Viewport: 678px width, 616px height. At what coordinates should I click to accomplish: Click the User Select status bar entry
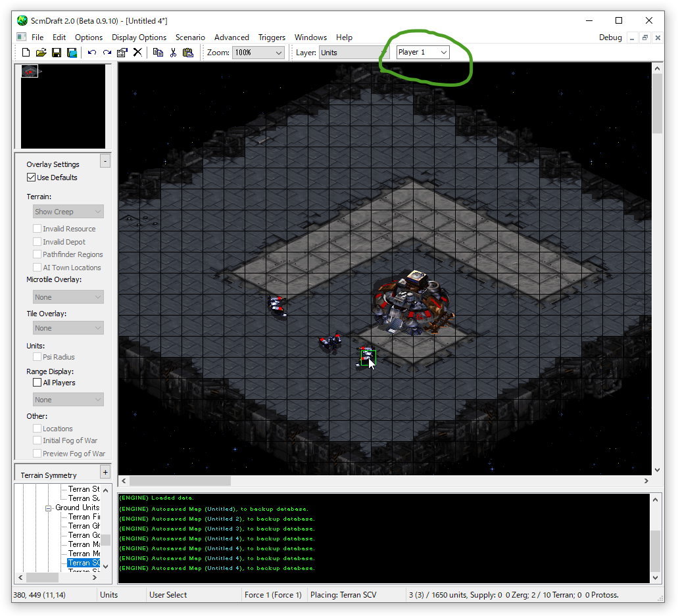pyautogui.click(x=168, y=595)
